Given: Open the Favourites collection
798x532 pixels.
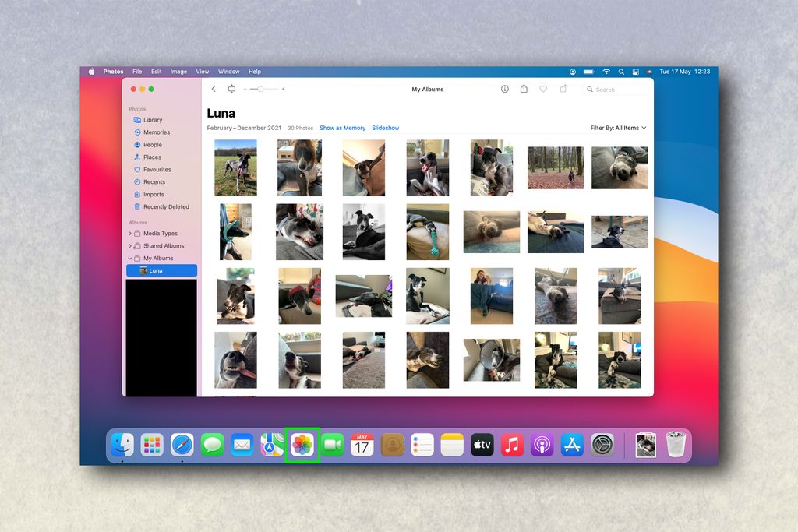Looking at the screenshot, I should coord(156,169).
